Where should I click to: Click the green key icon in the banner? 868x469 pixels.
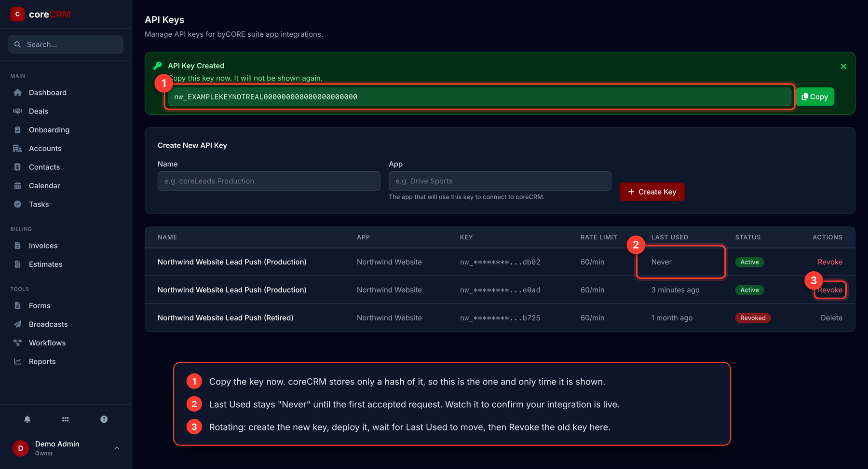158,66
